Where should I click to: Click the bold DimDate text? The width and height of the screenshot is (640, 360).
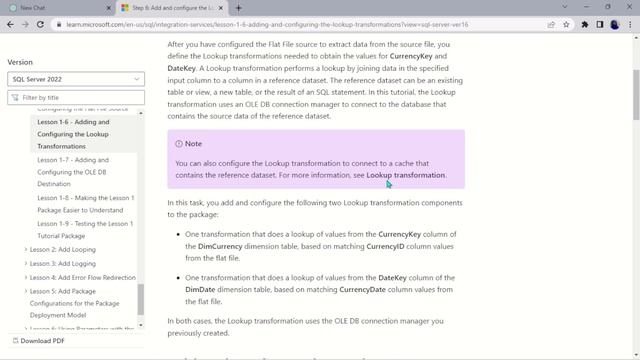click(x=200, y=290)
